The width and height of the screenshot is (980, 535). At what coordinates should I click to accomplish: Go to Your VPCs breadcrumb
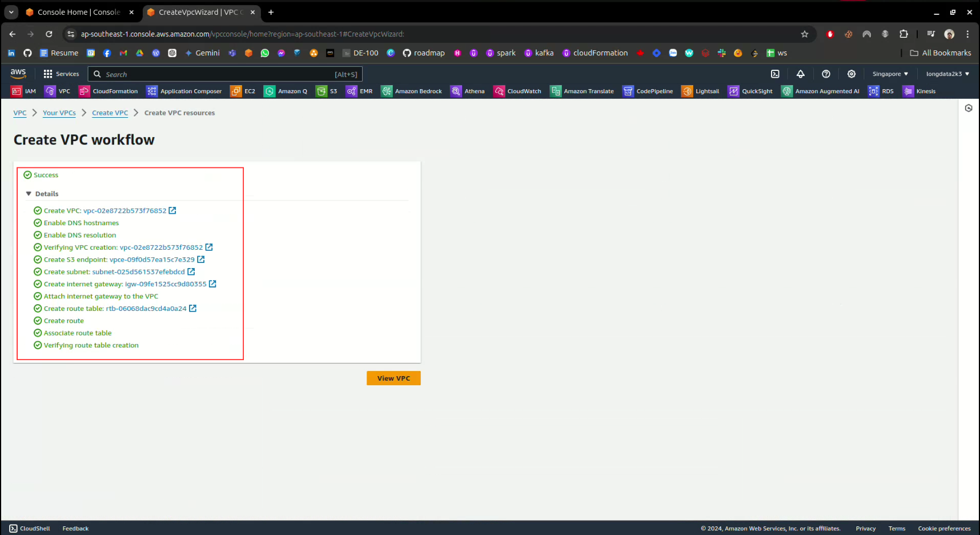click(59, 113)
